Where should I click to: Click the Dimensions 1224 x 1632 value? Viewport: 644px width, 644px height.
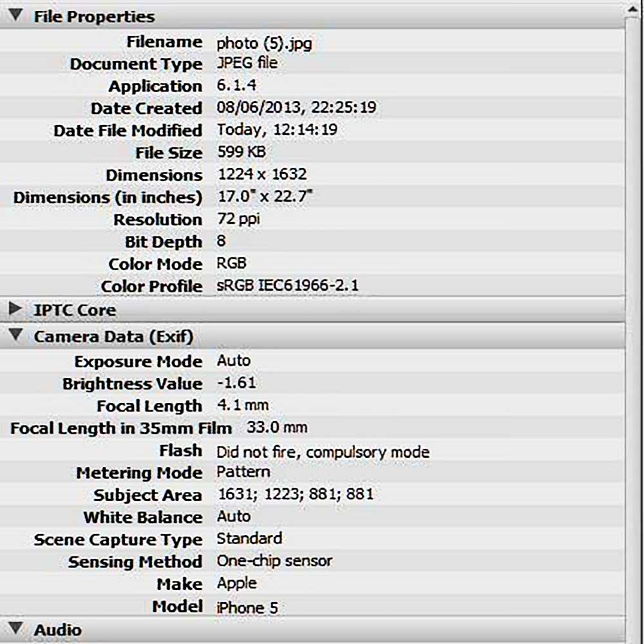[261, 175]
